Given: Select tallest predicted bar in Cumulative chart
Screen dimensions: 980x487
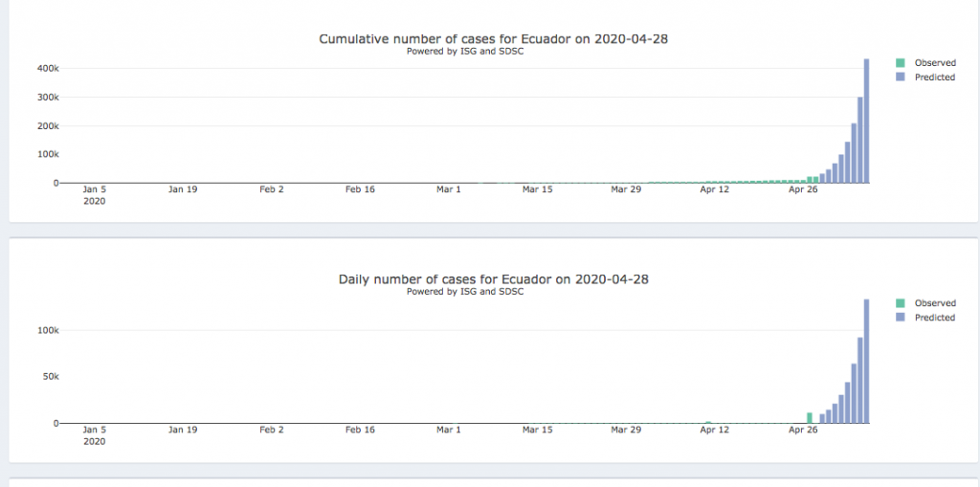Looking at the screenshot, I should (x=866, y=121).
